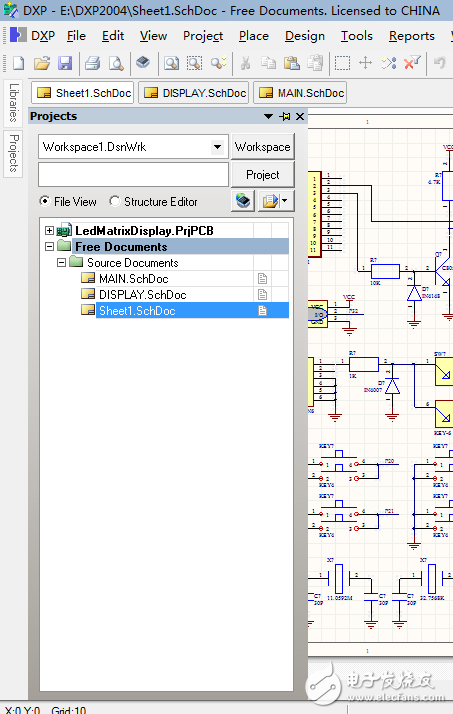Select LedMatrixDisplay.PrjPCB in the tree

tap(144, 230)
